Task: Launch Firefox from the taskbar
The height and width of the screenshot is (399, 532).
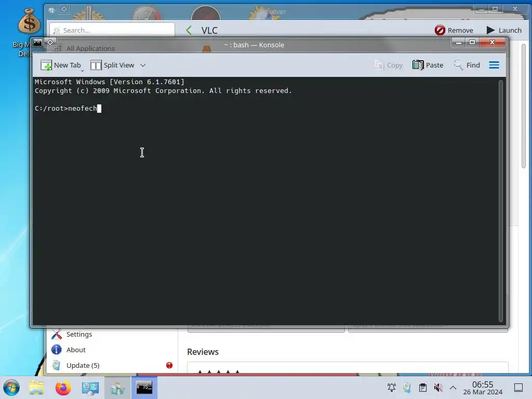Action: point(63,388)
